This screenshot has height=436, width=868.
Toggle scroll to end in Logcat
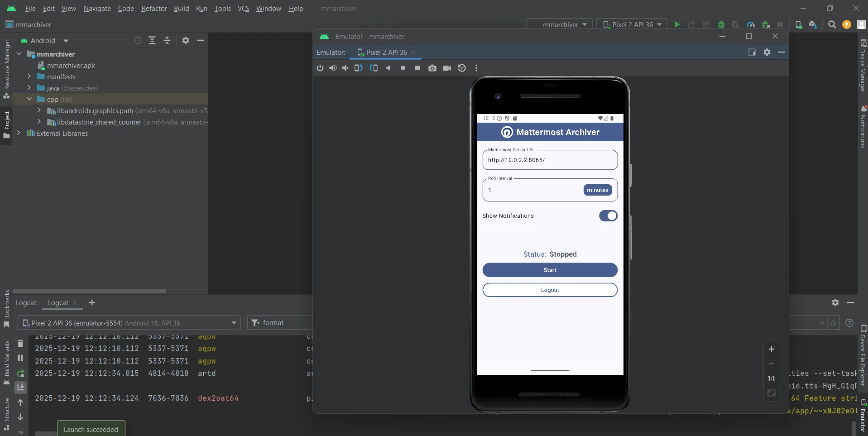pos(20,388)
